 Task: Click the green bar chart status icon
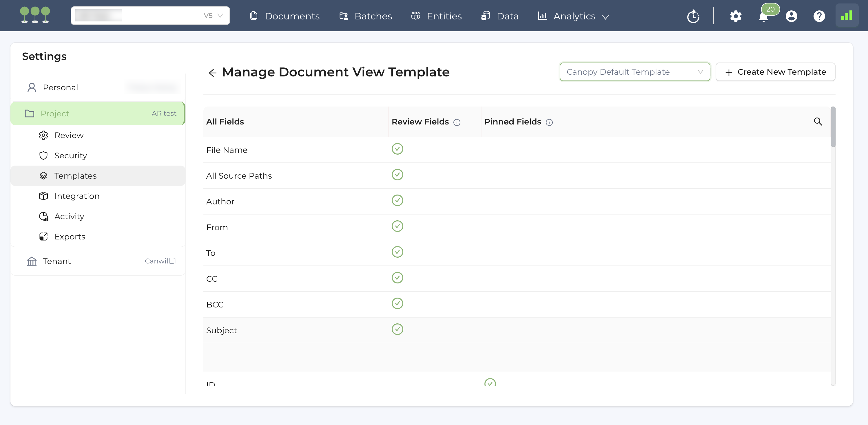[x=847, y=16]
